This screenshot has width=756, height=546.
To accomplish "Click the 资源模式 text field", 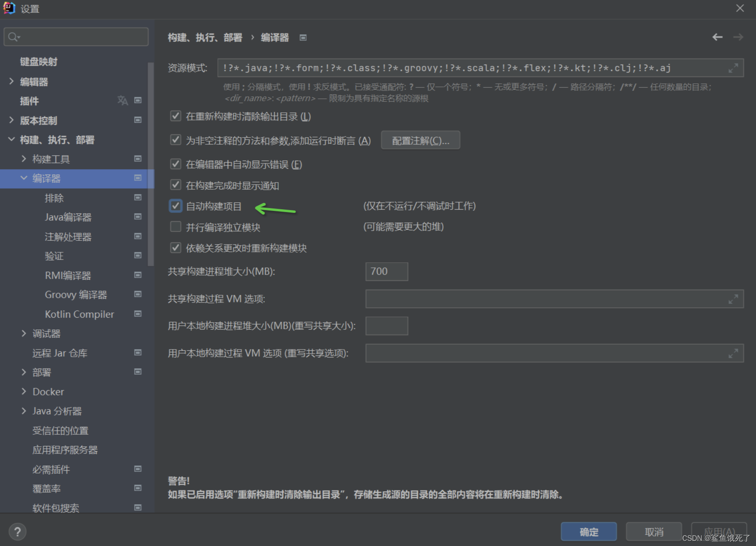I will (x=480, y=68).
